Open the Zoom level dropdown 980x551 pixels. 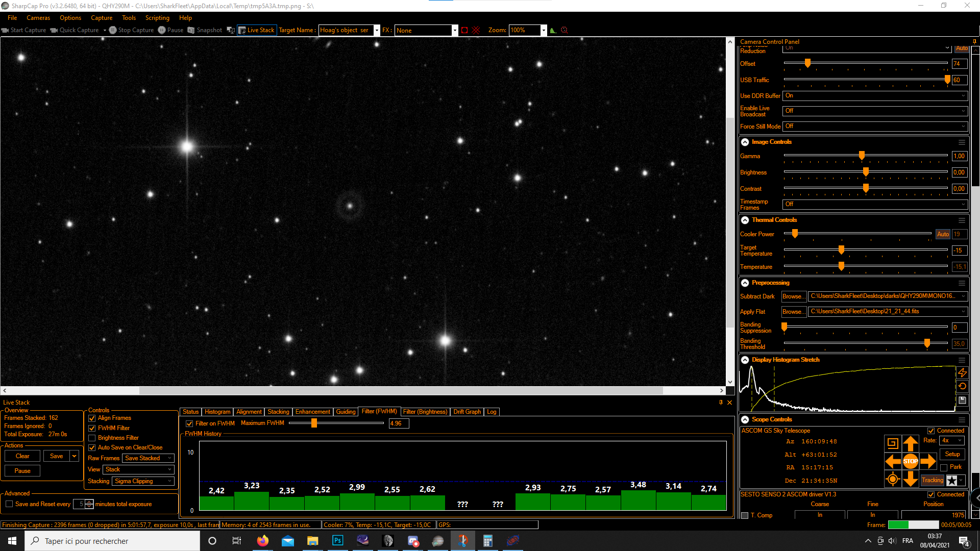[x=543, y=30]
